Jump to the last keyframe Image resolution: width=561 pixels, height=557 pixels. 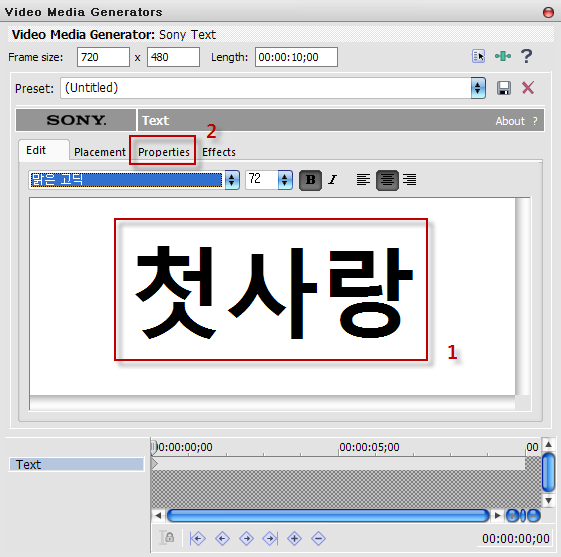pos(270,538)
